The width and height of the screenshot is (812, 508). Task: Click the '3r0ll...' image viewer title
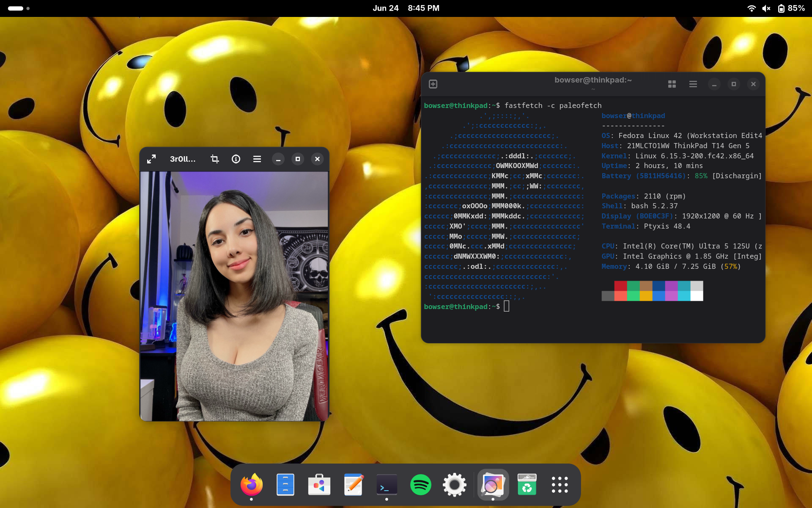[x=183, y=159]
